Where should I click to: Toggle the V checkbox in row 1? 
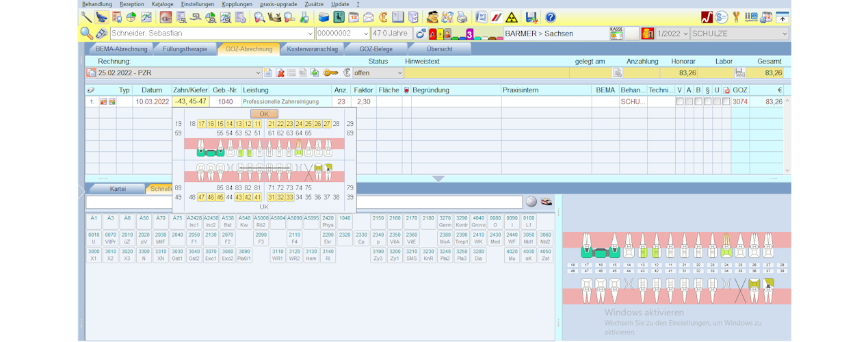(x=679, y=101)
